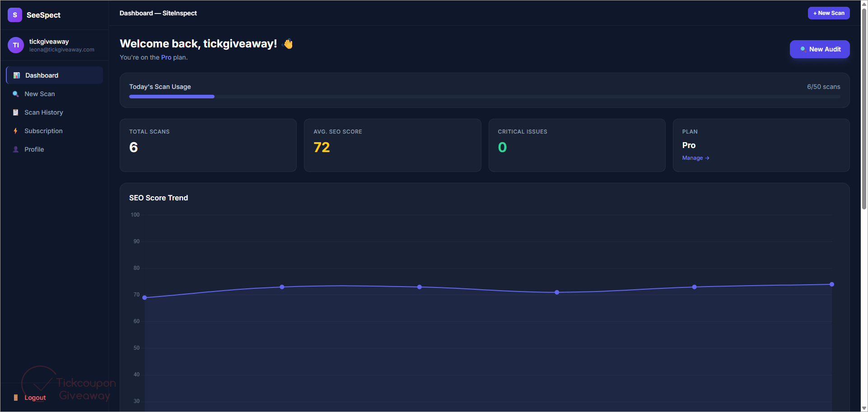Open New Scan in the sidebar
The height and width of the screenshot is (412, 868).
[55, 94]
